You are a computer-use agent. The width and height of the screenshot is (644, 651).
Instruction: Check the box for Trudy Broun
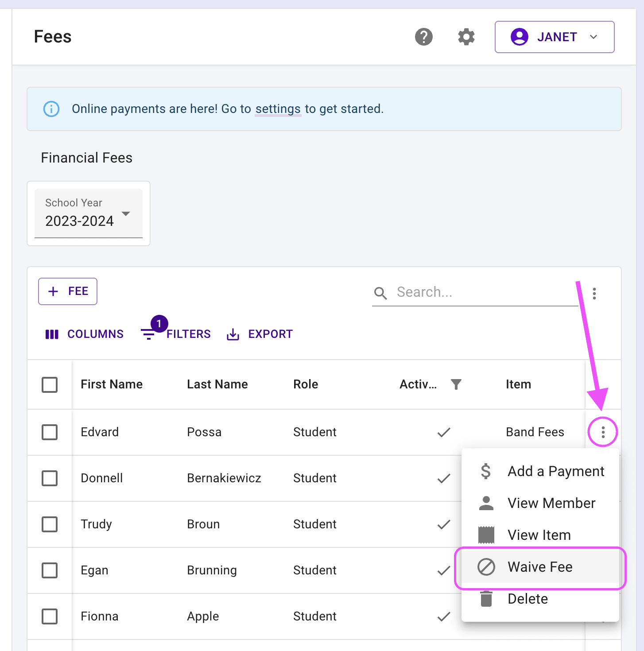50,524
